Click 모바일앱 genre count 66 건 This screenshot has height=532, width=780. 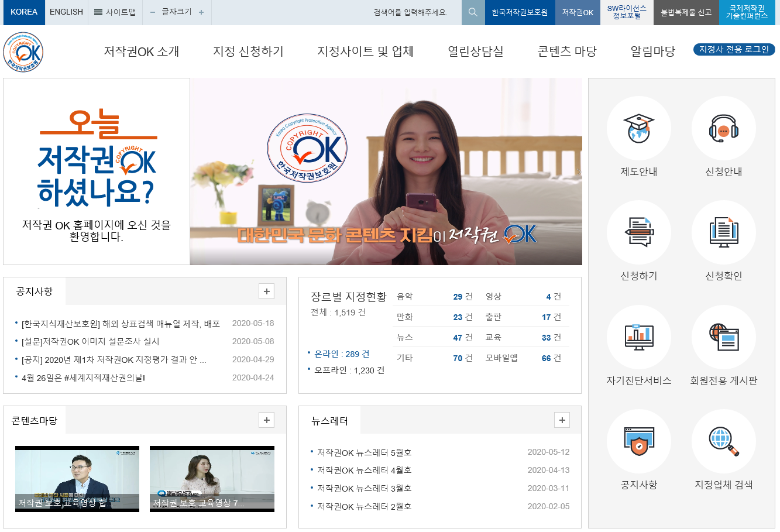(x=551, y=358)
